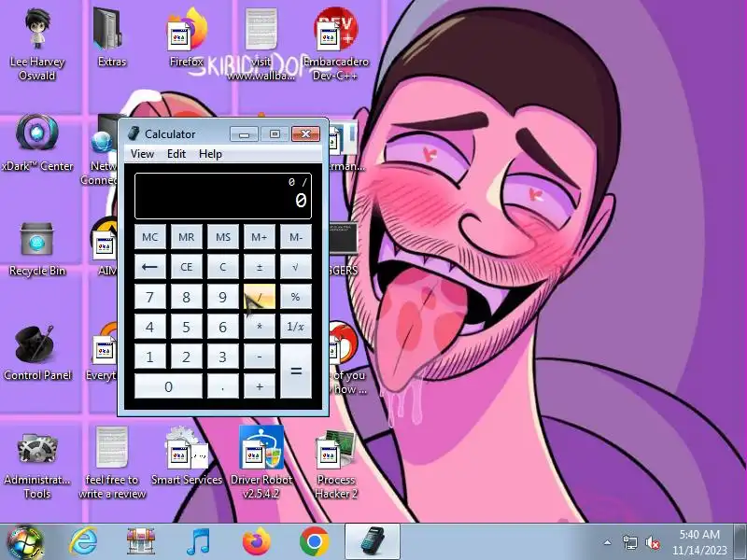This screenshot has height=560, width=747.
Task: Click the Show Desktop strip at taskbar end
Action: point(740,542)
